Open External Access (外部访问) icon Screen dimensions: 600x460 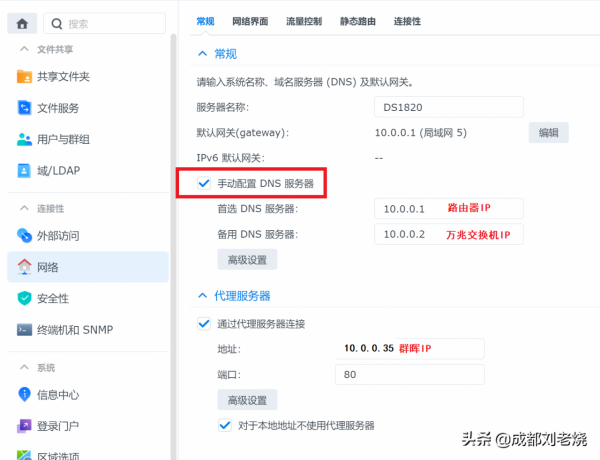pos(24,235)
